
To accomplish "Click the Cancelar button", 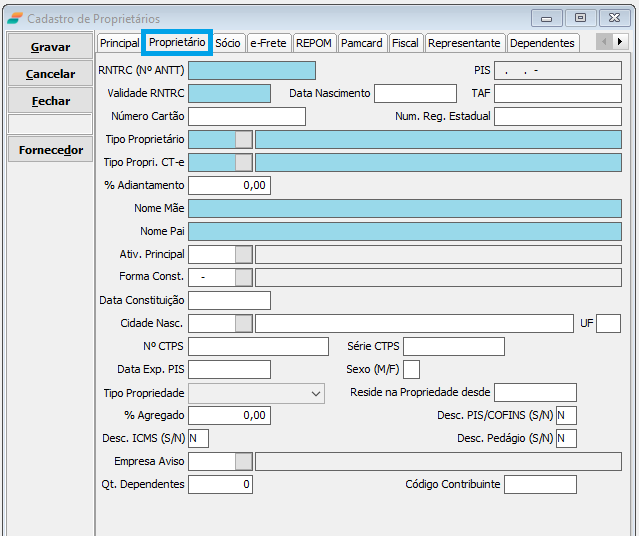I will click(x=50, y=74).
